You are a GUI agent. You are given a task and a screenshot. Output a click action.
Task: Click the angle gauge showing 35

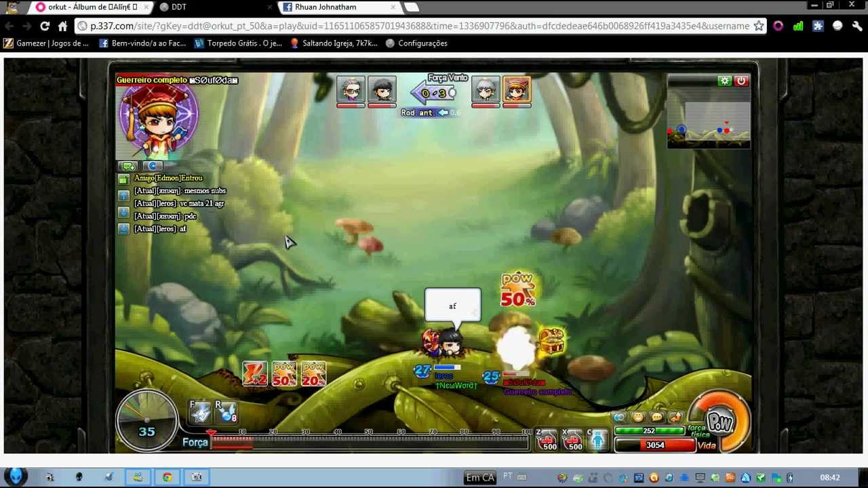(147, 422)
